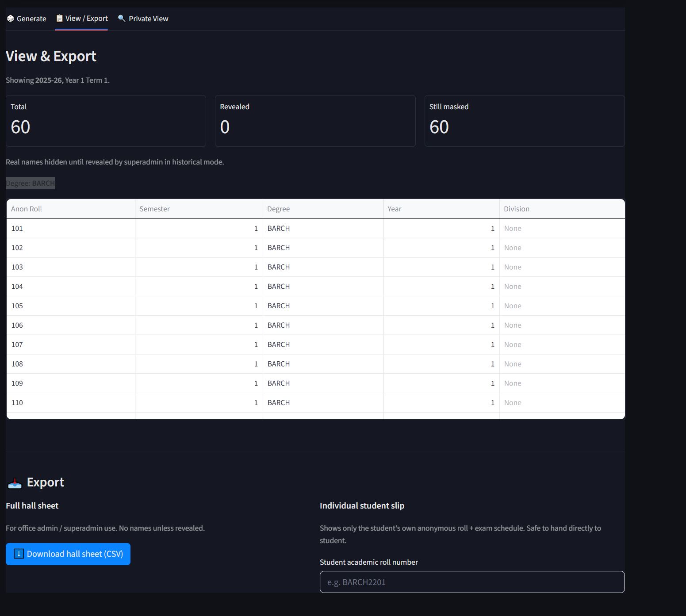Select Anon Roll cell 109
The image size is (686, 616).
click(71, 383)
